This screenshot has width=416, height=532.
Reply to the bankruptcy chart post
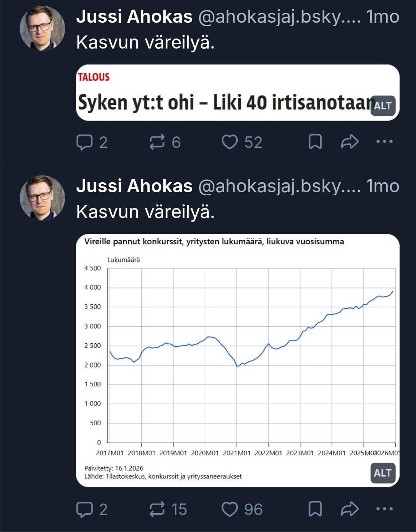(x=85, y=509)
